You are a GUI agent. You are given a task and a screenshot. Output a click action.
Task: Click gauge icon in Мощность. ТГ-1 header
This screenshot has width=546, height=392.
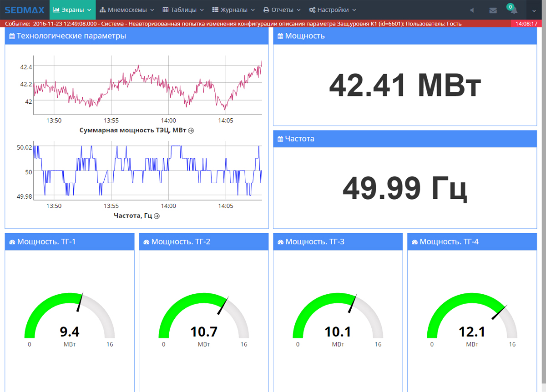tap(12, 242)
